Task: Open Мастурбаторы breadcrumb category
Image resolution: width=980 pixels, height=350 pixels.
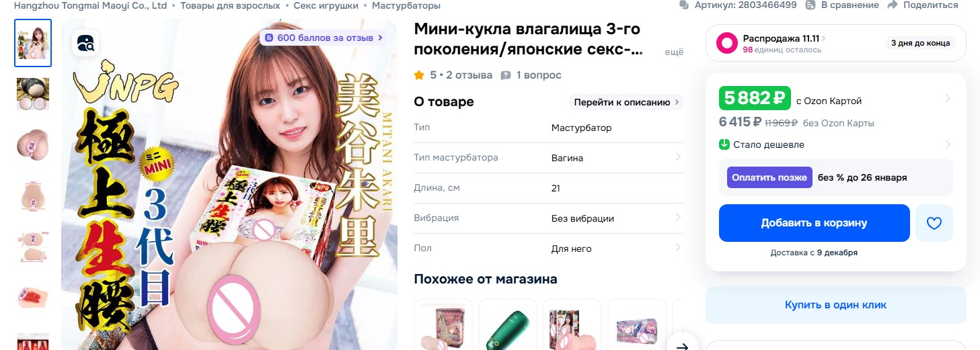Action: click(x=406, y=5)
